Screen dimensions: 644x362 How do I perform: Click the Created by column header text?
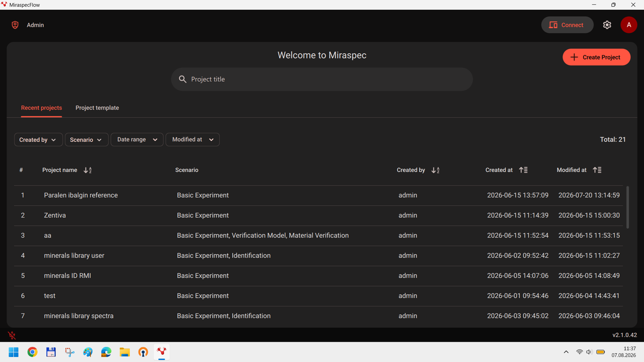click(411, 170)
